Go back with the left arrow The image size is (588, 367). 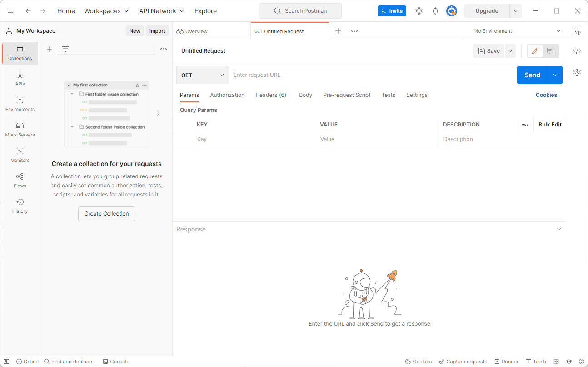point(28,11)
